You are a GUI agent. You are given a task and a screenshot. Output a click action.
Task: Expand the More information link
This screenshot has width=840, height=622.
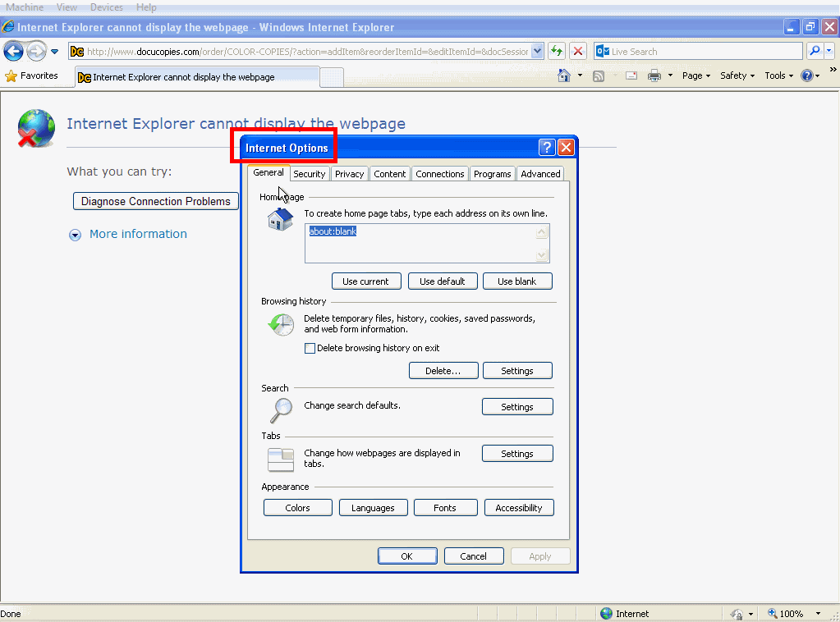point(138,234)
